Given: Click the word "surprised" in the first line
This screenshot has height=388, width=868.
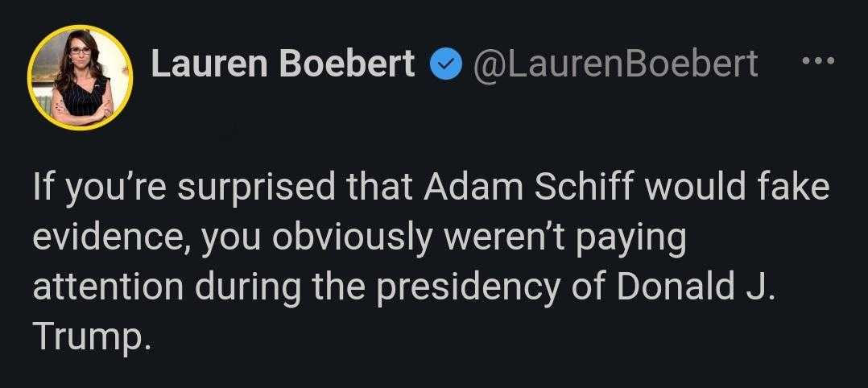Looking at the screenshot, I should point(256,190).
